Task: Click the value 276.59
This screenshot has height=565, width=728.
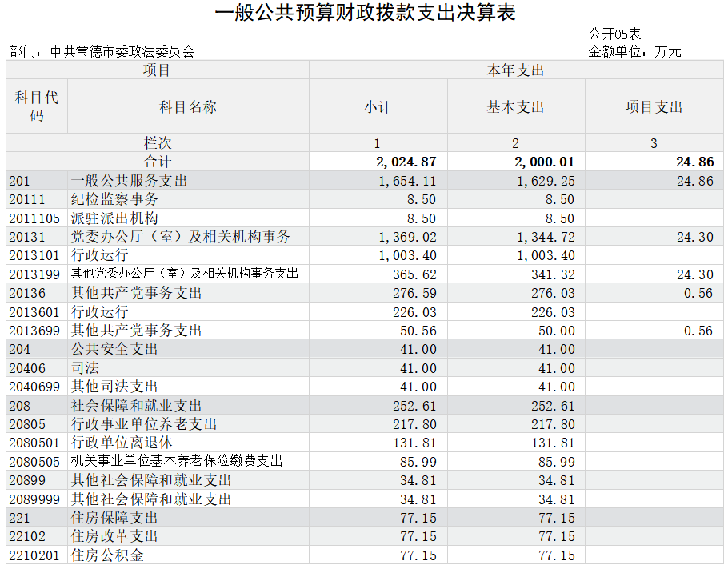Action: coord(414,293)
